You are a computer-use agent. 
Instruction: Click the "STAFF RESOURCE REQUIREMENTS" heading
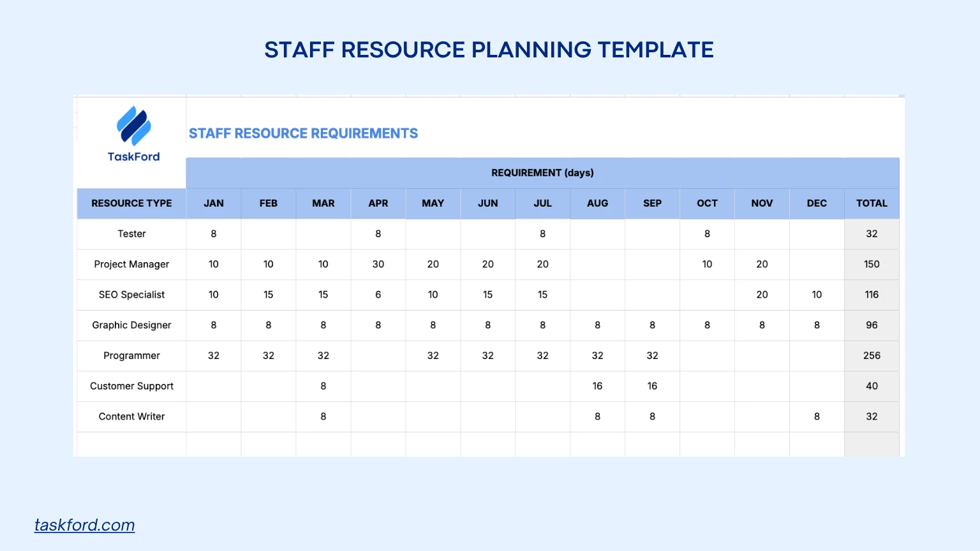click(x=303, y=133)
